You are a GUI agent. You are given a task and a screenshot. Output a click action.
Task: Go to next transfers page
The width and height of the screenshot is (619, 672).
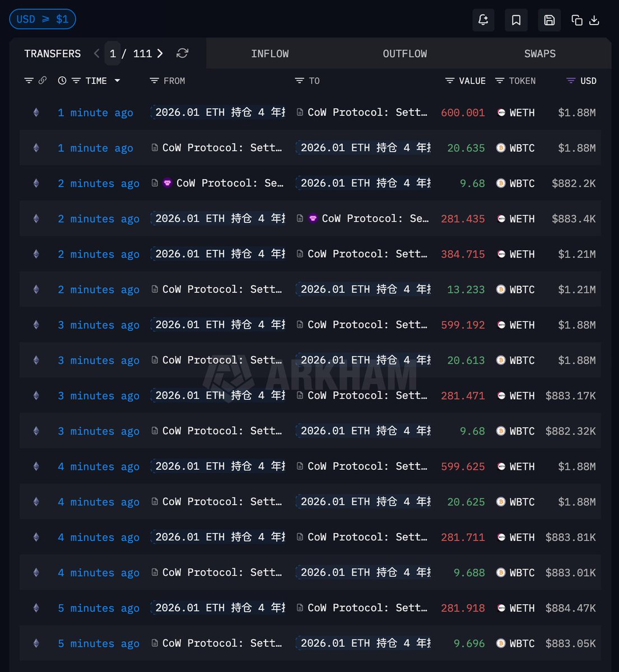click(x=160, y=53)
